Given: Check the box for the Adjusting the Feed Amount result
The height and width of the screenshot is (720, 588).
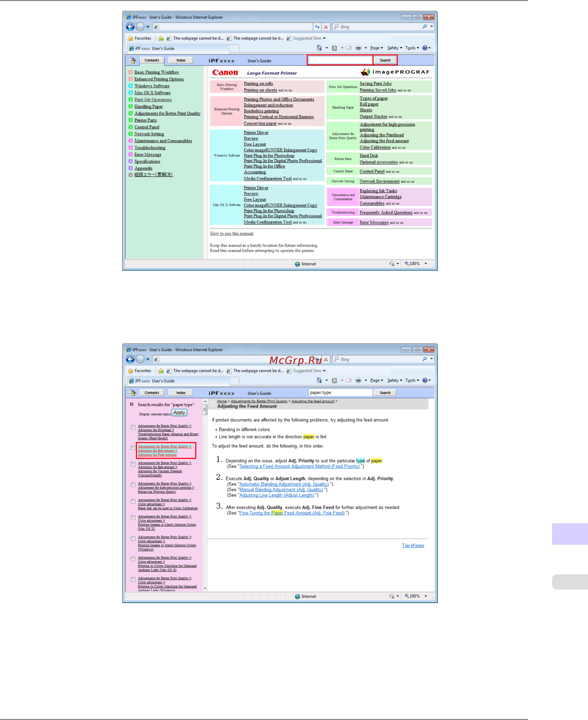Looking at the screenshot, I should coord(133,448).
